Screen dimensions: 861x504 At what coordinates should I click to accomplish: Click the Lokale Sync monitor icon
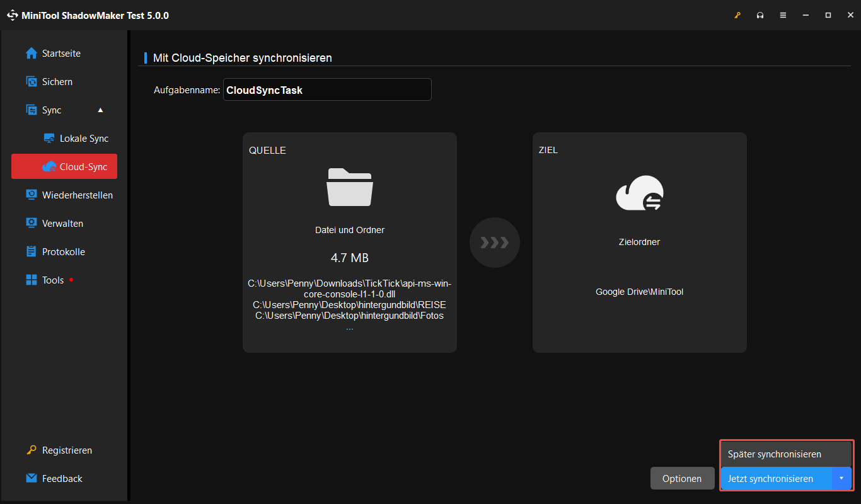(49, 138)
